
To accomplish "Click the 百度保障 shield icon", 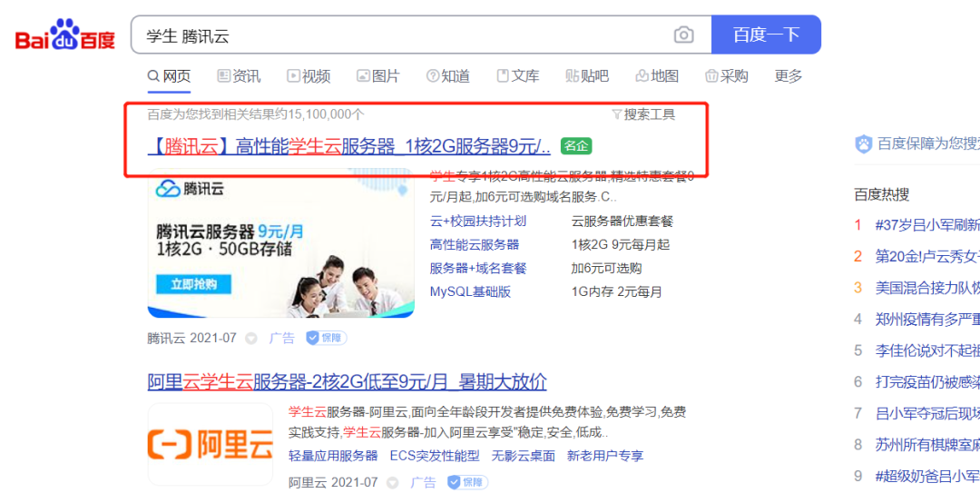I will [863, 144].
